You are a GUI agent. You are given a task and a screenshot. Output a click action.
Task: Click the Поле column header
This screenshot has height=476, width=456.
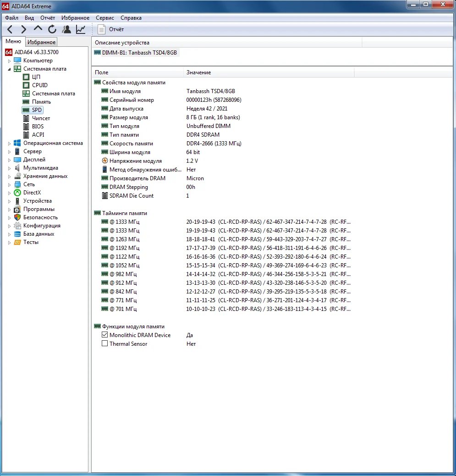pyautogui.click(x=138, y=72)
